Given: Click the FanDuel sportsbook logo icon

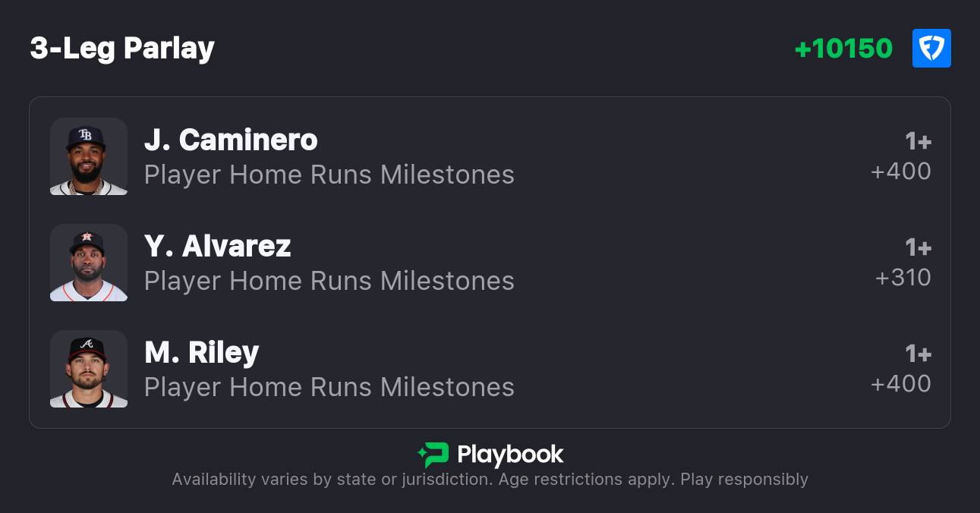Looking at the screenshot, I should (x=931, y=49).
